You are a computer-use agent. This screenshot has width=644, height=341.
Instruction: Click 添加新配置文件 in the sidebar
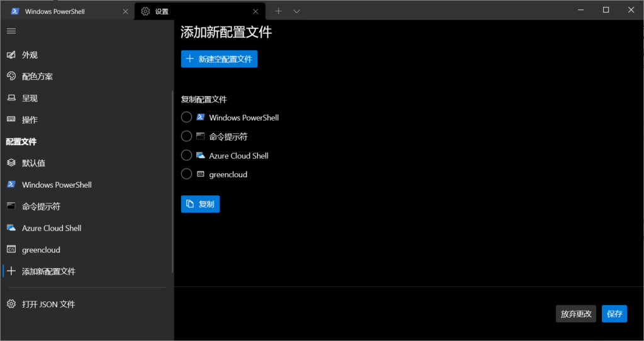click(87, 271)
